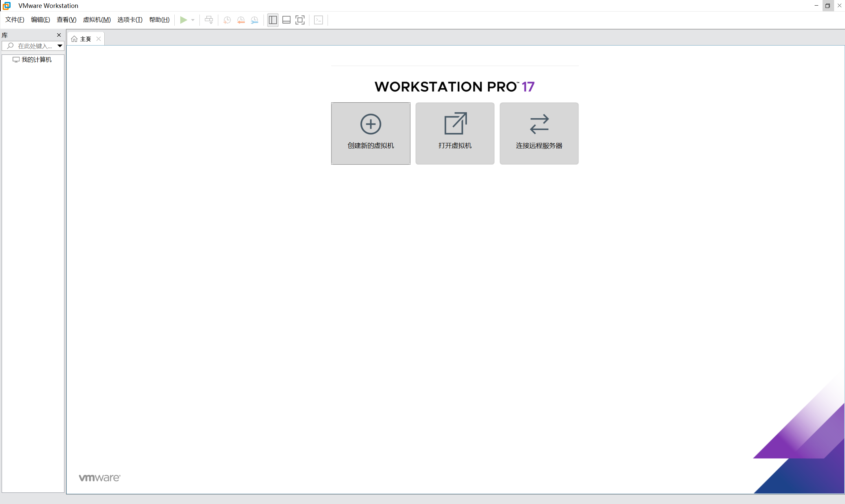
Task: Expand the power options dropdown arrow
Action: tap(193, 20)
